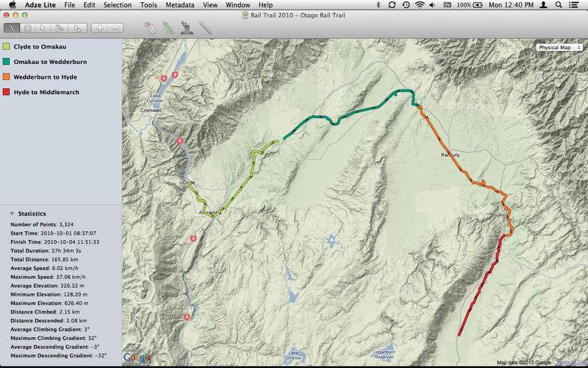This screenshot has width=588, height=368.
Task: Click the tag label toolbar icon
Action: pyautogui.click(x=149, y=28)
